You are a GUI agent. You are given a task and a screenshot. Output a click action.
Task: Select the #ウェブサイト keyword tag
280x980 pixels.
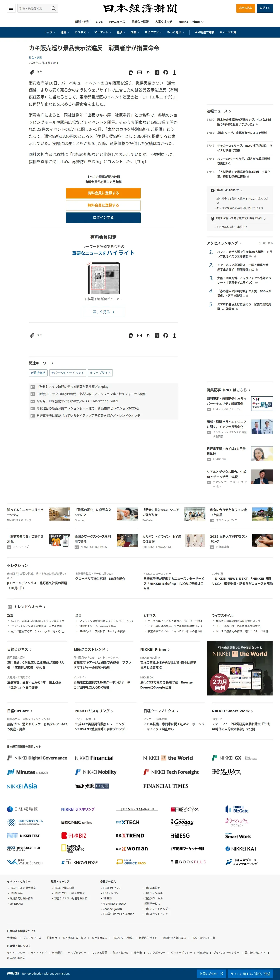(x=100, y=373)
